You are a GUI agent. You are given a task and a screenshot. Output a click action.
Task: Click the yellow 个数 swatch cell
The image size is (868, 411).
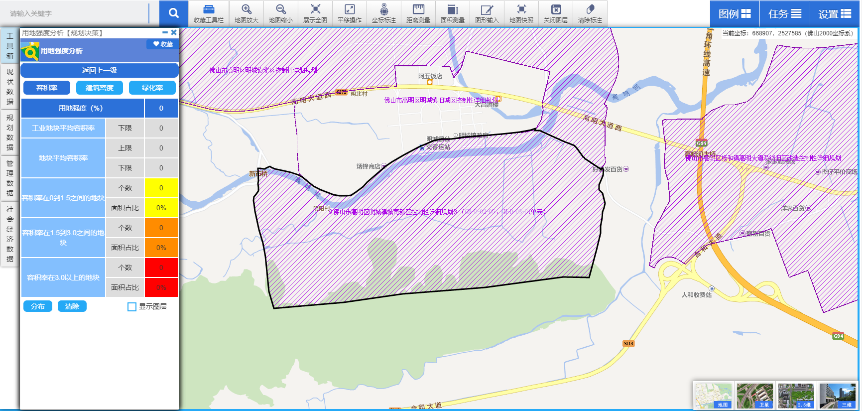[161, 188]
